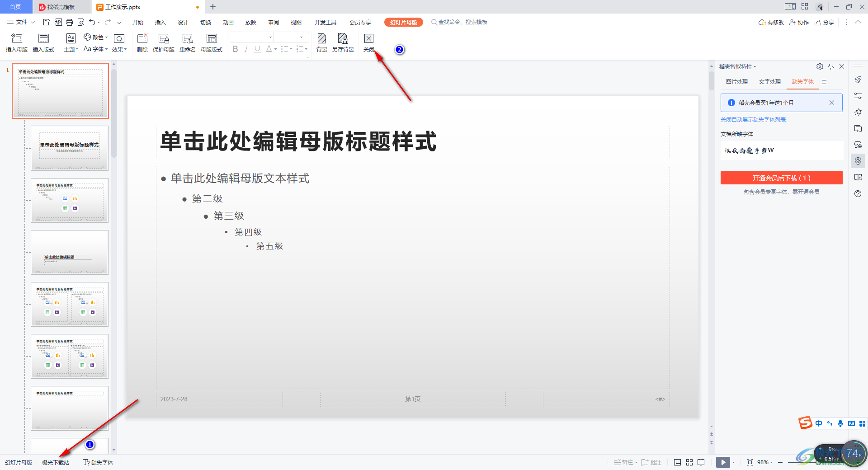The height and width of the screenshot is (470, 868).
Task: Click the export to PDF icon
Action: 58,22
